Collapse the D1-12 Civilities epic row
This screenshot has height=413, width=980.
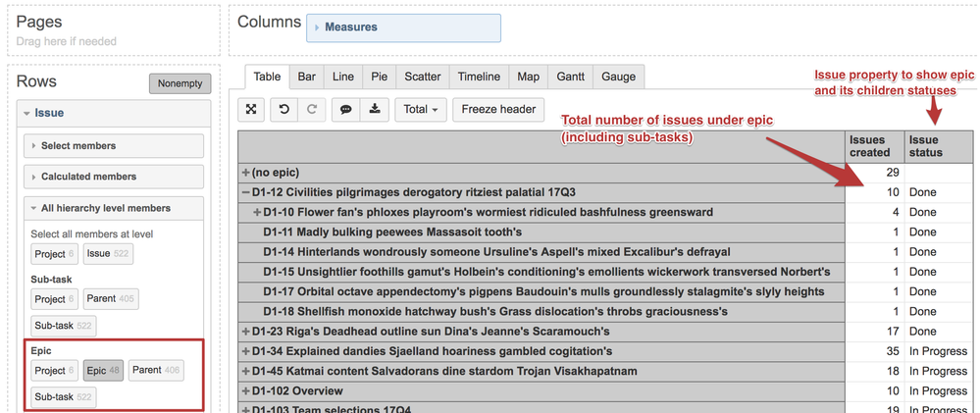246,192
